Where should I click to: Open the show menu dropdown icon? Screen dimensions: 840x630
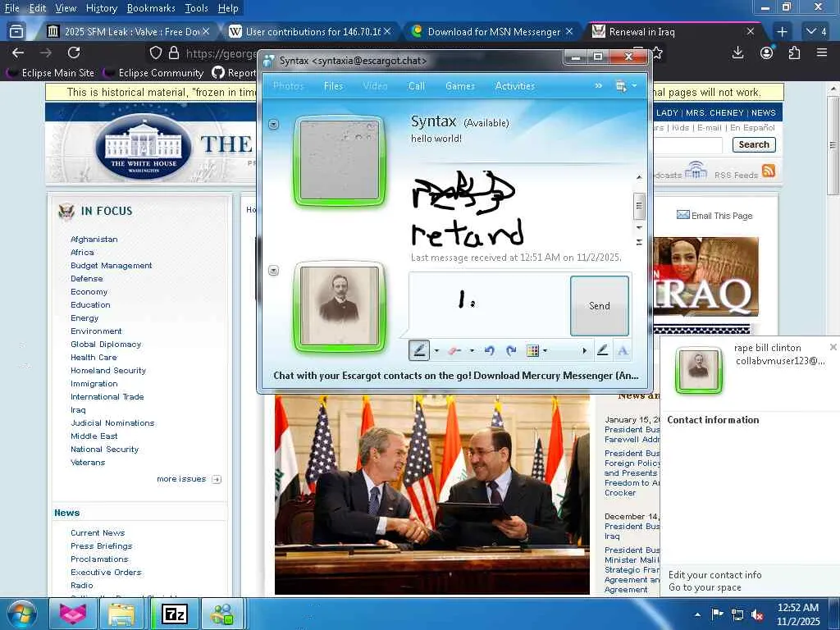click(626, 85)
